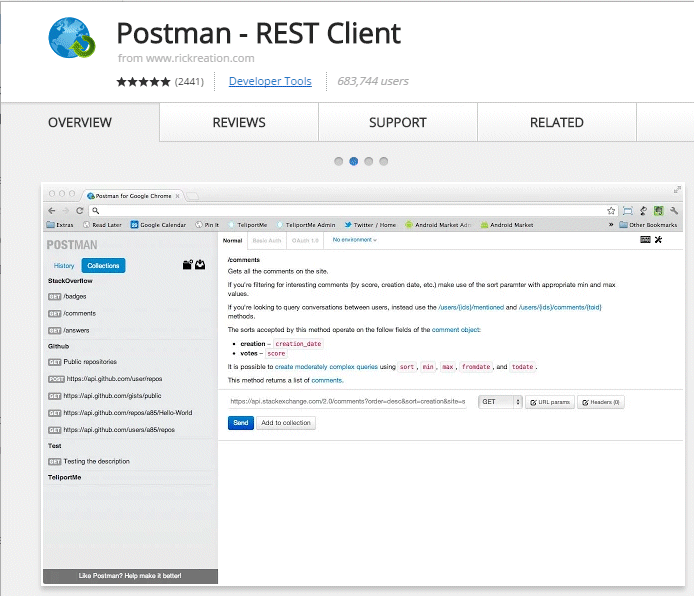Open the RELATED tab
Screen dimensions: 694x596
point(557,123)
